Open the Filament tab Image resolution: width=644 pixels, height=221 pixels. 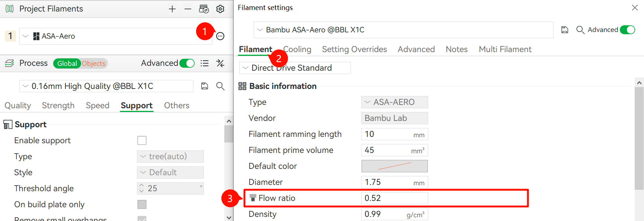pos(256,49)
